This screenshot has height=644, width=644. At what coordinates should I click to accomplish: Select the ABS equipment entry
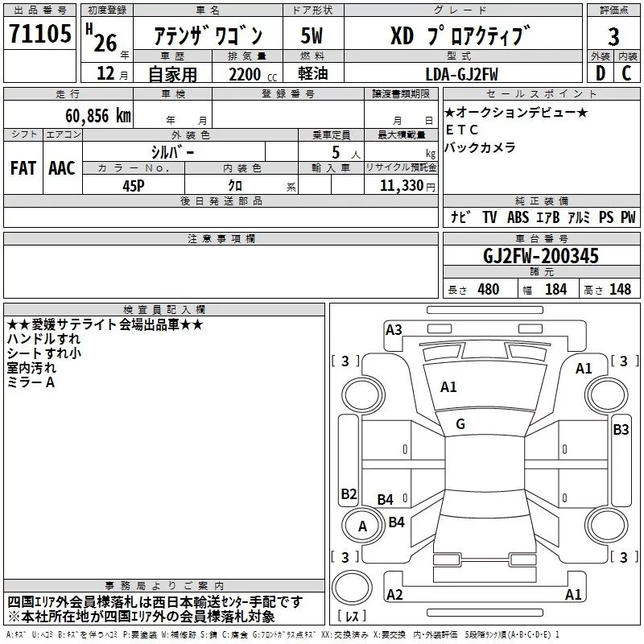pos(518,217)
